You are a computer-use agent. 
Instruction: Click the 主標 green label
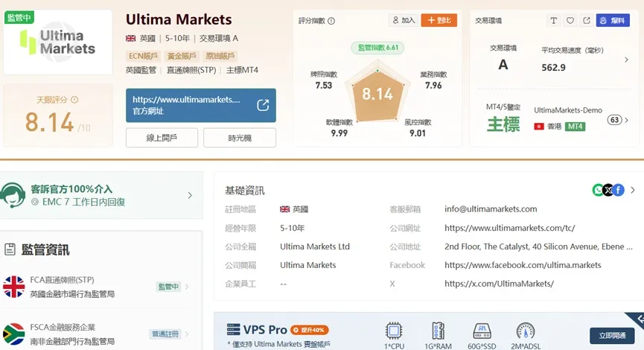[x=503, y=124]
